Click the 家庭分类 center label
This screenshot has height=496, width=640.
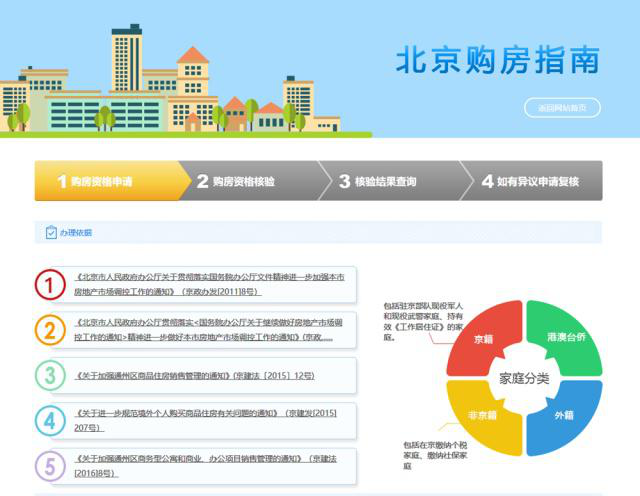[x=524, y=378]
